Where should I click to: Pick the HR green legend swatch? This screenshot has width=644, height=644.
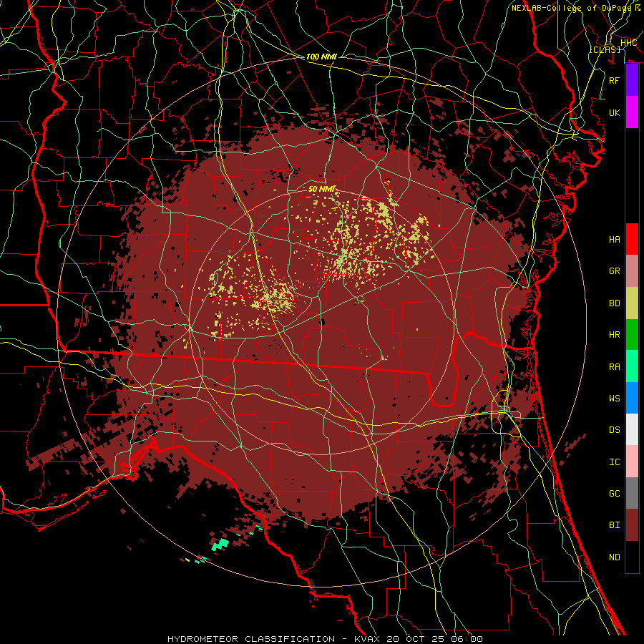click(x=632, y=335)
